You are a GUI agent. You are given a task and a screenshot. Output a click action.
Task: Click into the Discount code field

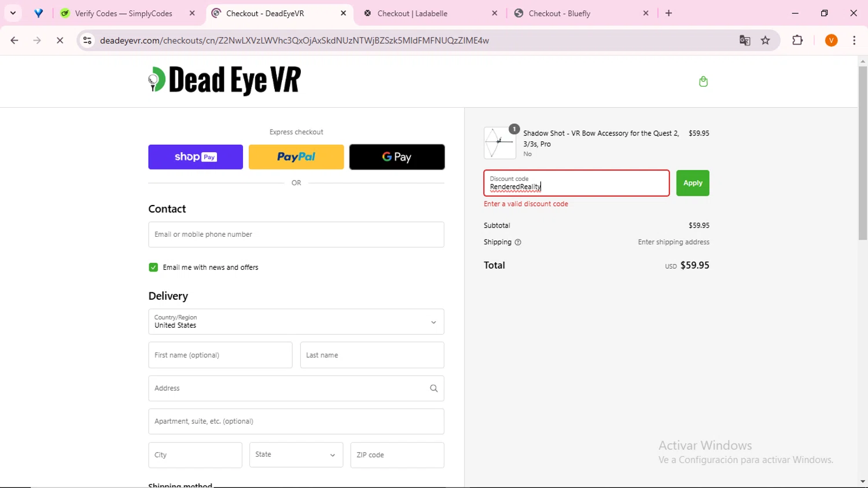pyautogui.click(x=576, y=183)
